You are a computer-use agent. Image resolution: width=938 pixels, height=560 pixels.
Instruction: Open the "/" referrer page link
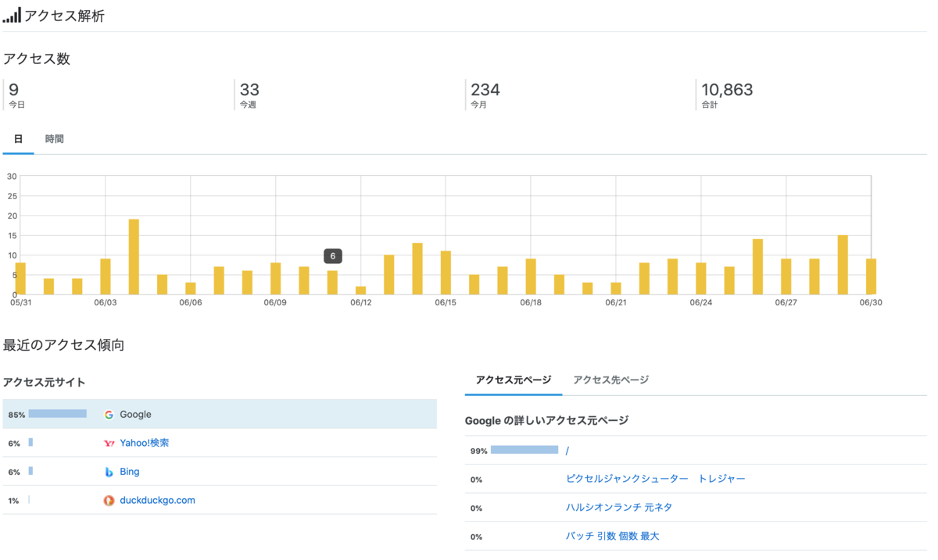coord(567,451)
